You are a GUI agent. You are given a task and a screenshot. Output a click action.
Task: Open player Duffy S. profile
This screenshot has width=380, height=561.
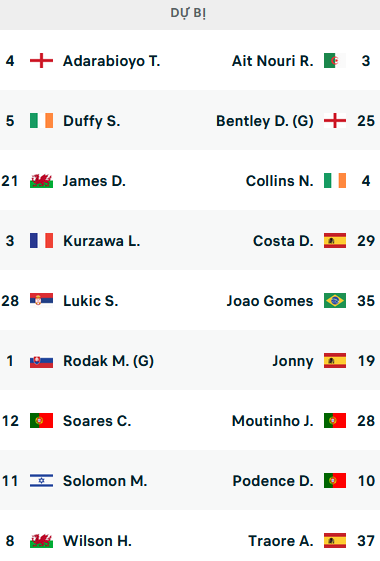click(92, 121)
